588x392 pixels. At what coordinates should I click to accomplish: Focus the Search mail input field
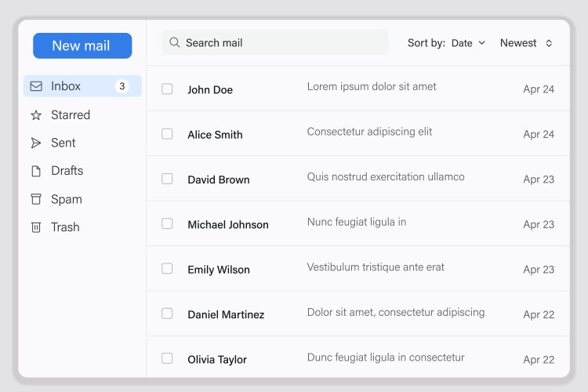coord(282,43)
